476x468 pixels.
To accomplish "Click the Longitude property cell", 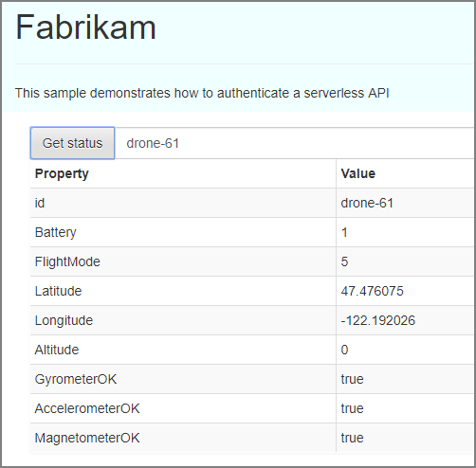I will [x=183, y=320].
